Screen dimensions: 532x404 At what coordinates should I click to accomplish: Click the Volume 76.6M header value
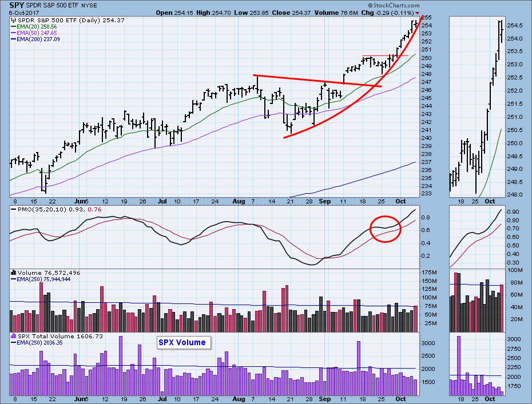pos(336,13)
